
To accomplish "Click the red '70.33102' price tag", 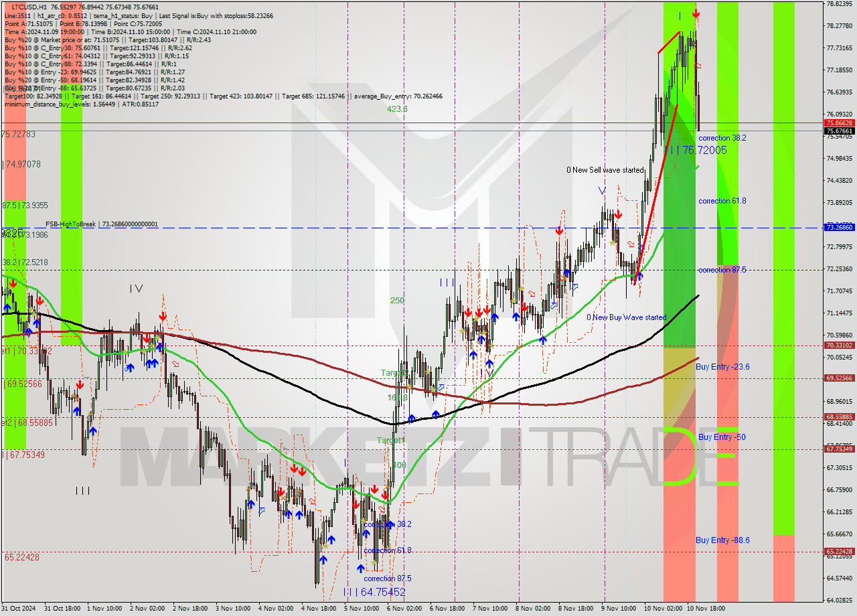I will (840, 345).
